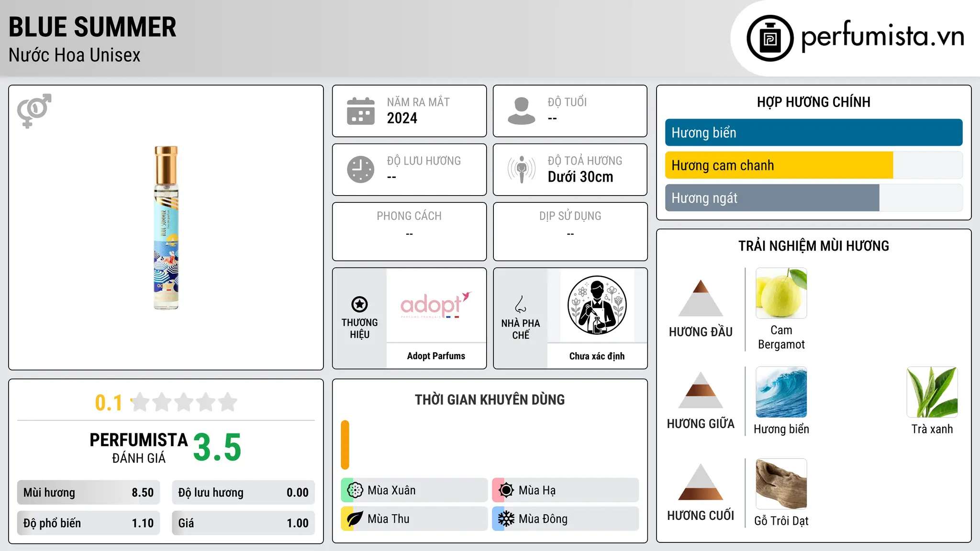Click the BLUE SUMMER title
This screenshot has width=980, height=551.
pyautogui.click(x=92, y=27)
